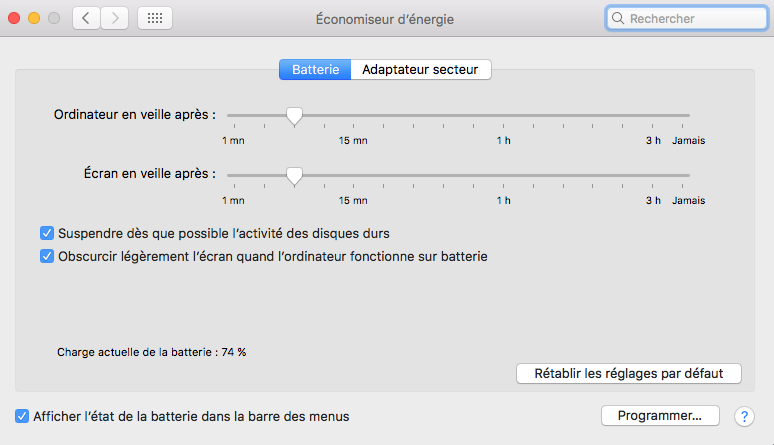Go back with the left chevron button
Viewport: 774px width, 445px height.
[86, 18]
